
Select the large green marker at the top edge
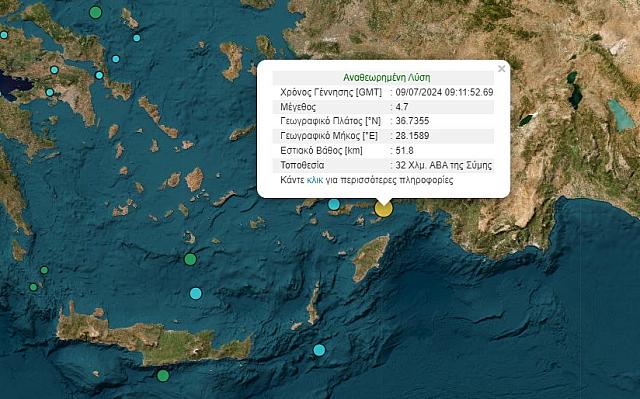(95, 12)
